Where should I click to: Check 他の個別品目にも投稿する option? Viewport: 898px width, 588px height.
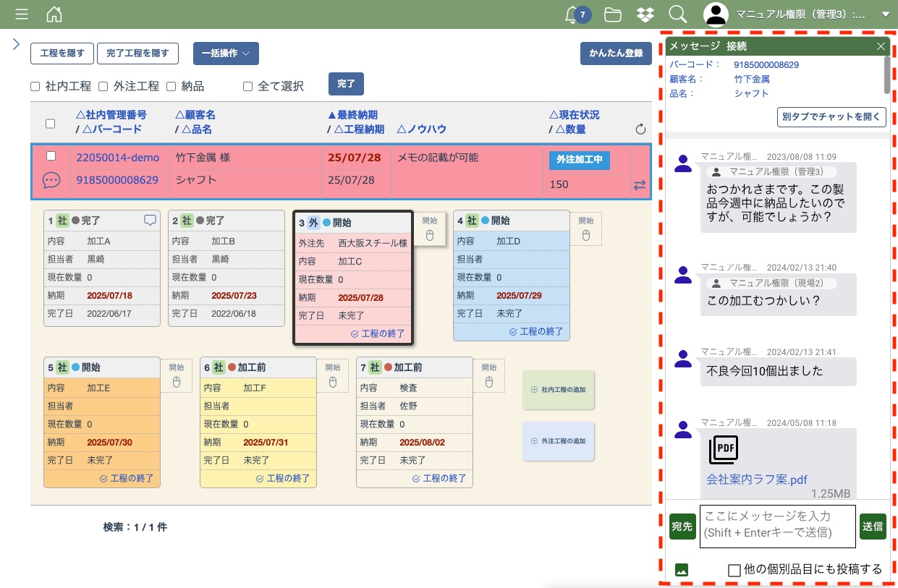coord(734,570)
